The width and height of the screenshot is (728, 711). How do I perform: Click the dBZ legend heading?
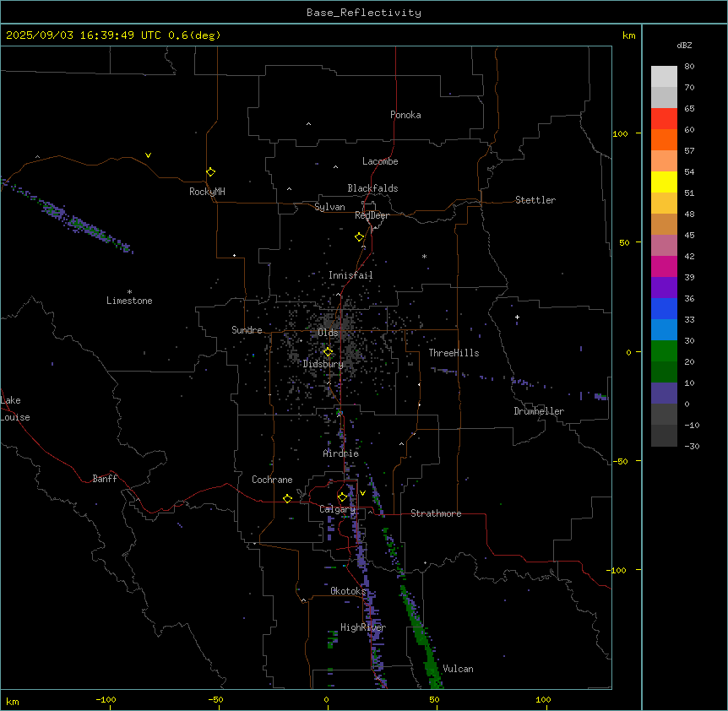point(684,45)
